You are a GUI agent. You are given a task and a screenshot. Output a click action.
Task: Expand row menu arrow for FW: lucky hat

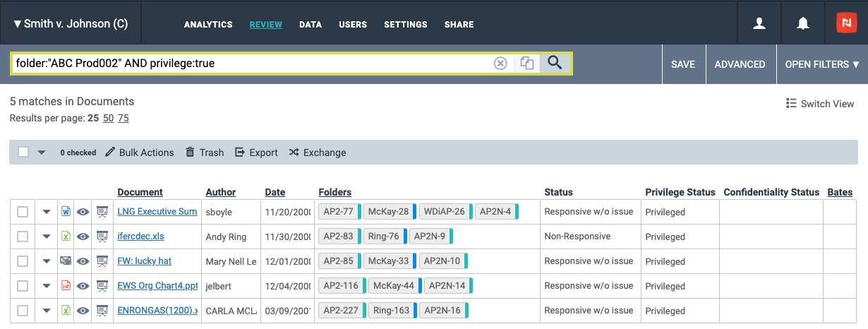tap(47, 261)
